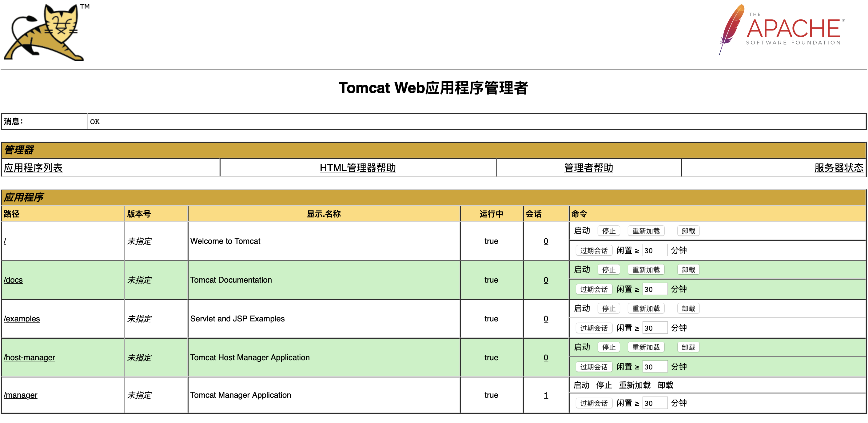This screenshot has height=423, width=868.
Task: Open the /docs application link
Action: (13, 280)
